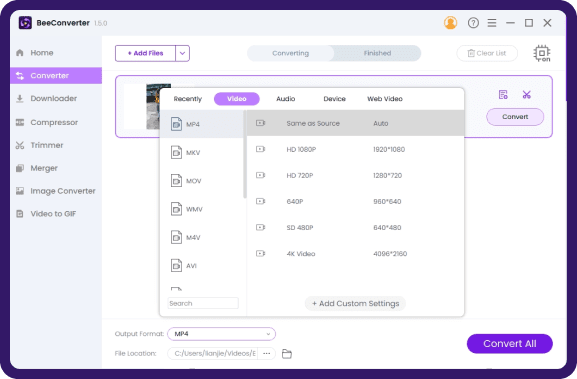This screenshot has width=577, height=379.
Task: Click camera icon beside Same as Source
Action: pyautogui.click(x=261, y=123)
